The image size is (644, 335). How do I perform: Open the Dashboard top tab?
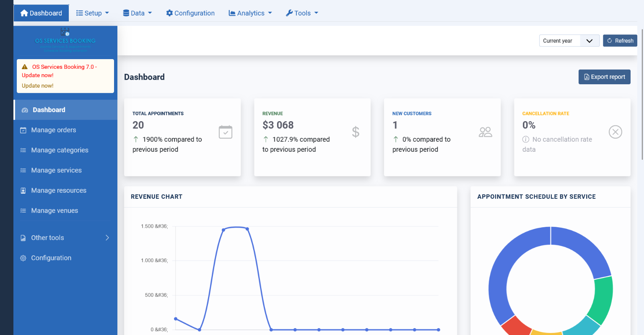pyautogui.click(x=41, y=13)
